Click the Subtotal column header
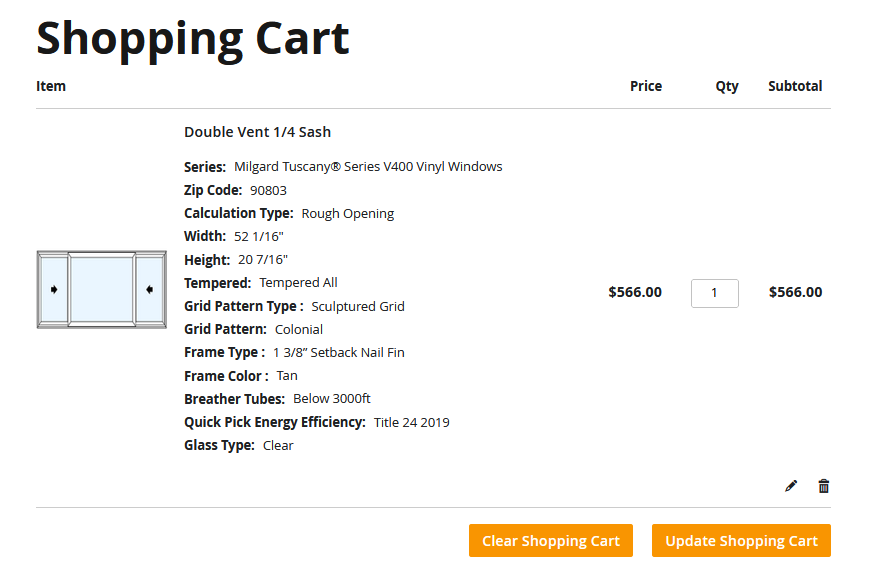 point(795,86)
